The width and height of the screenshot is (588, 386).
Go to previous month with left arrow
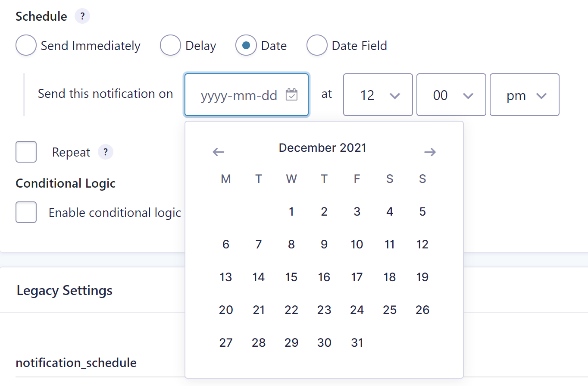coord(218,152)
